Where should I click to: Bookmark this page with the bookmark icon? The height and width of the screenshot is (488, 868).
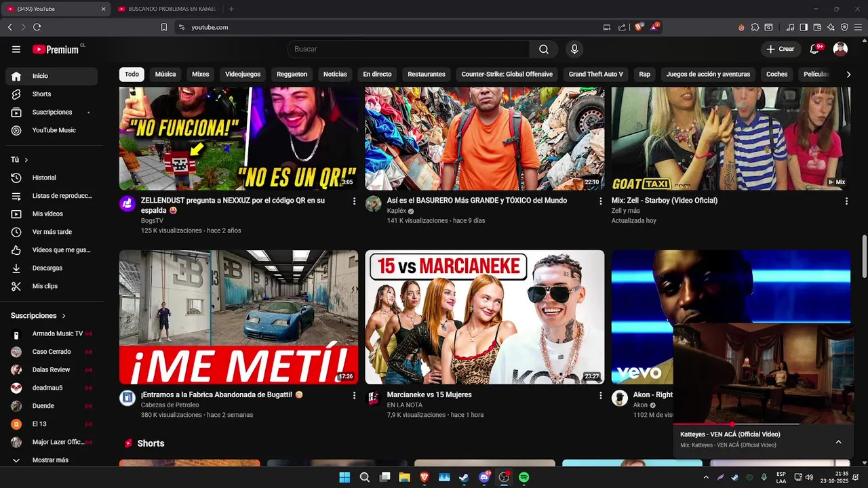pos(164,27)
